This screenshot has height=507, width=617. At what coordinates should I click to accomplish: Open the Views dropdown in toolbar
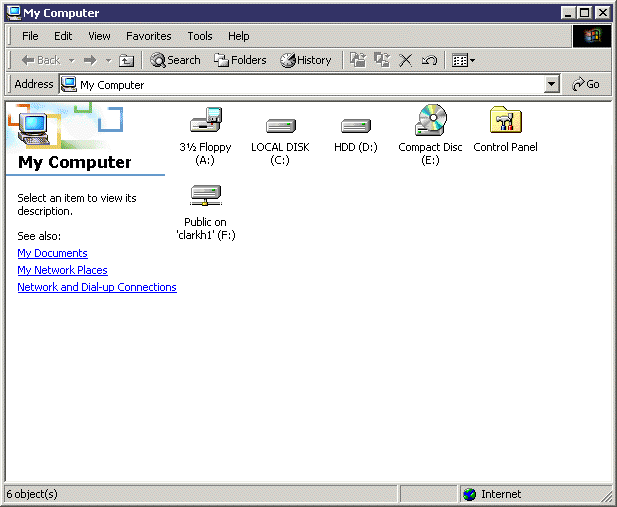pos(462,60)
